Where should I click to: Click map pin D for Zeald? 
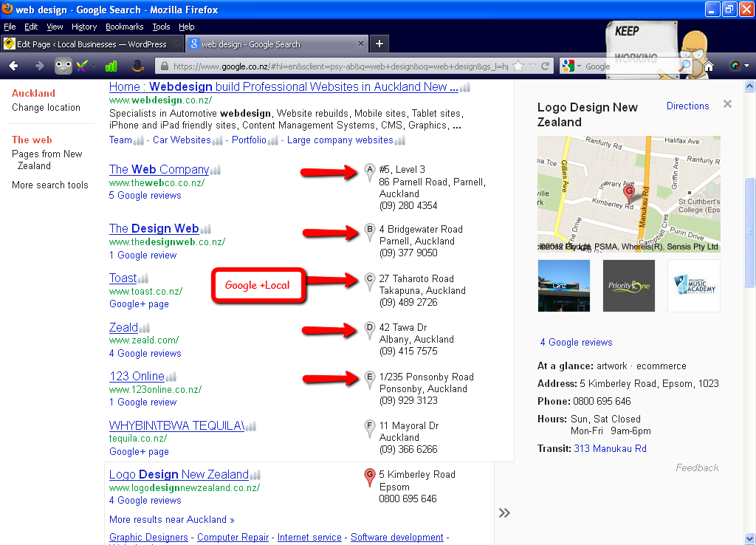[370, 330]
